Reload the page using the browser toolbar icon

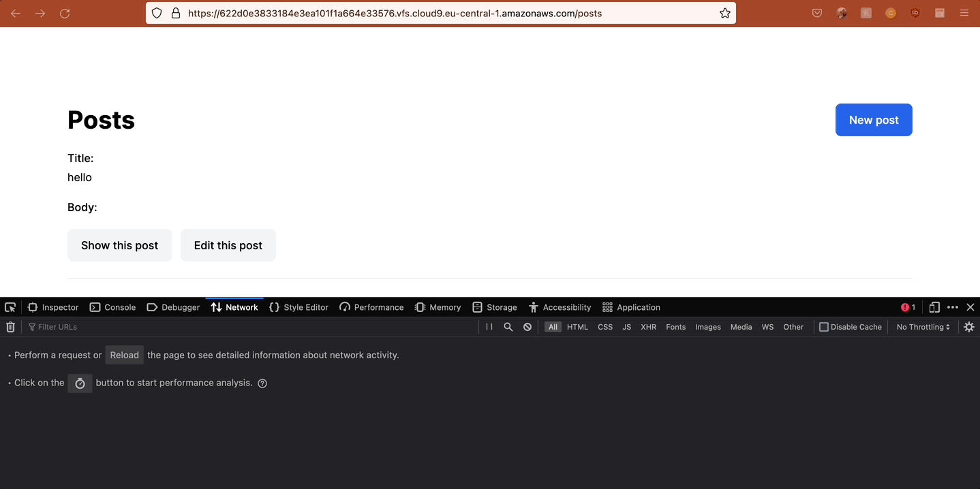click(65, 13)
